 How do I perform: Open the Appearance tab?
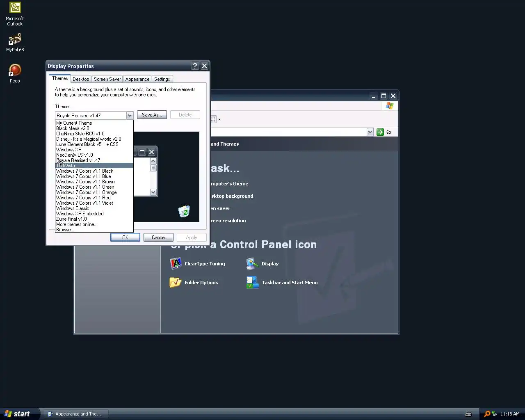(137, 79)
